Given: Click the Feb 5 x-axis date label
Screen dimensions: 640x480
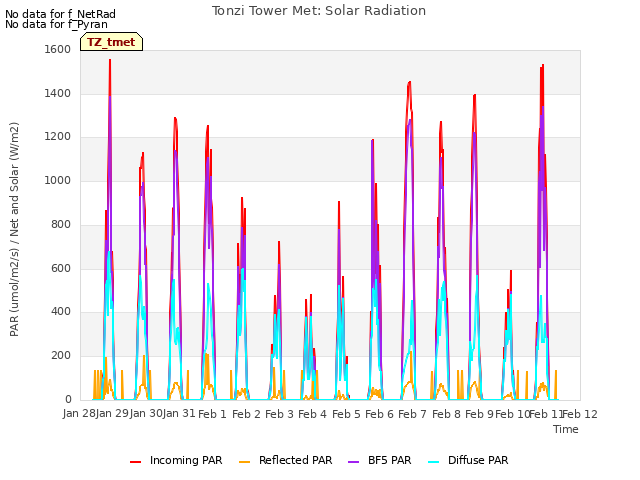Looking at the screenshot, I should (x=346, y=414).
